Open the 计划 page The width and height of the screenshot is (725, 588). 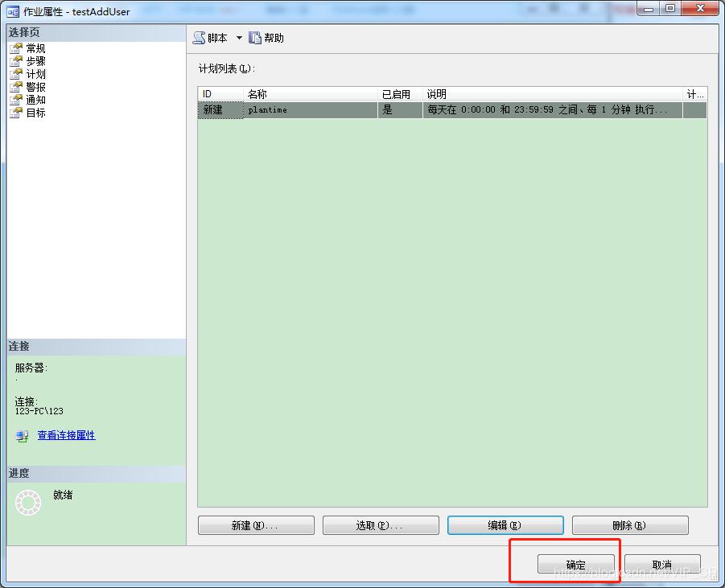click(35, 74)
